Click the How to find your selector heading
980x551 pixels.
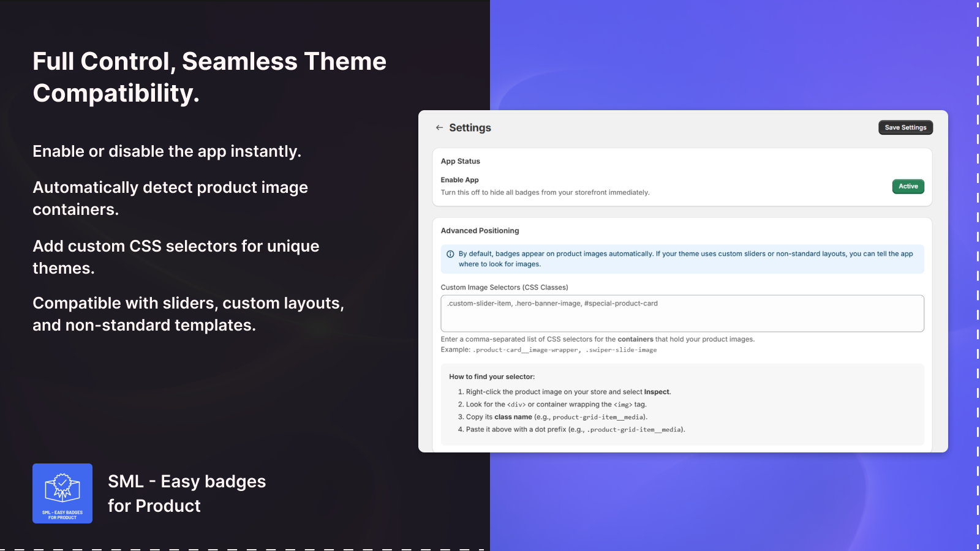(x=492, y=377)
